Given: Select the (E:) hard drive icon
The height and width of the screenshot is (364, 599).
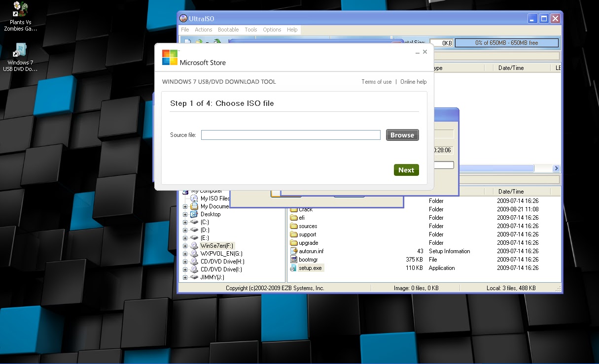Looking at the screenshot, I should (x=194, y=238).
